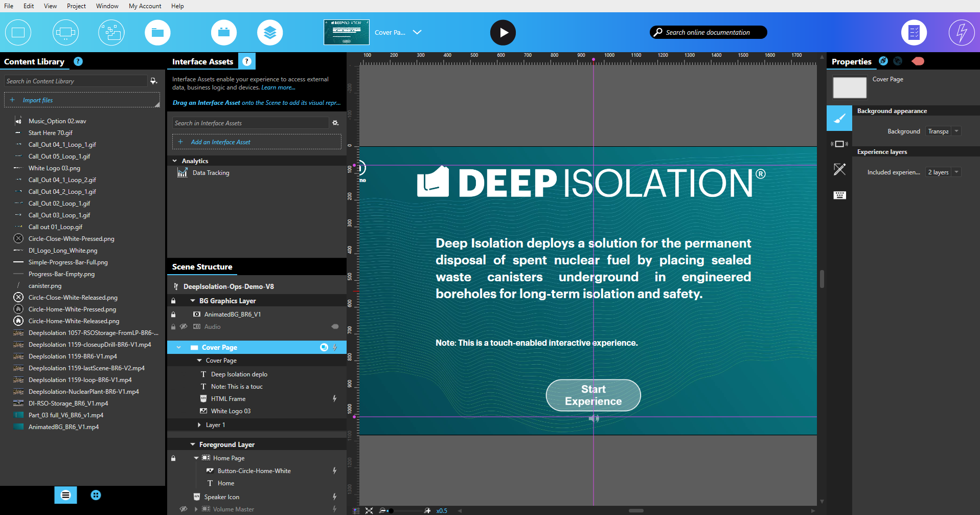Open Interface Assets help question mark
This screenshot has width=980, height=515.
point(247,61)
